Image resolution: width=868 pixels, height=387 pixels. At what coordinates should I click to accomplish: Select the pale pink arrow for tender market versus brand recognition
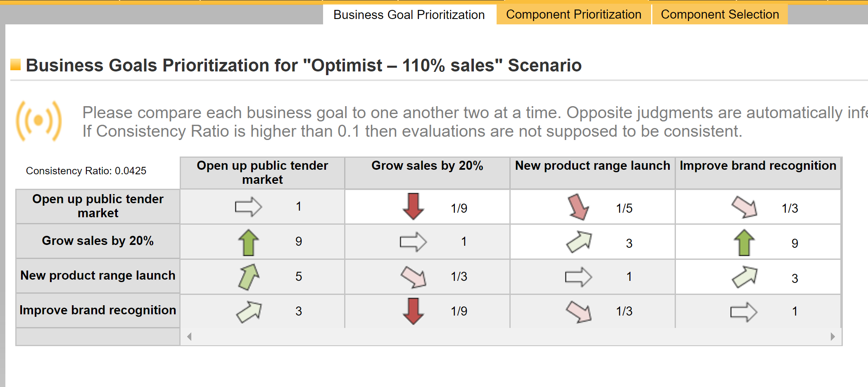click(x=744, y=207)
